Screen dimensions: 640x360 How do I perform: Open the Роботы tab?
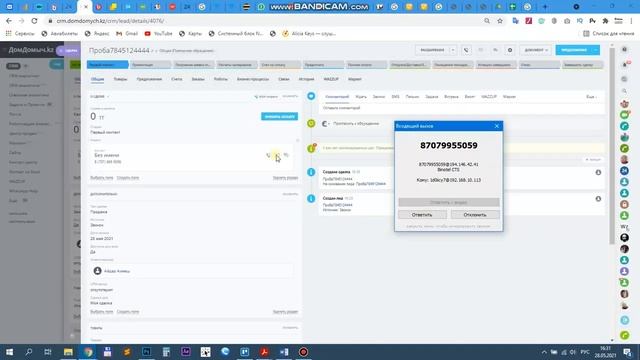tap(221, 79)
